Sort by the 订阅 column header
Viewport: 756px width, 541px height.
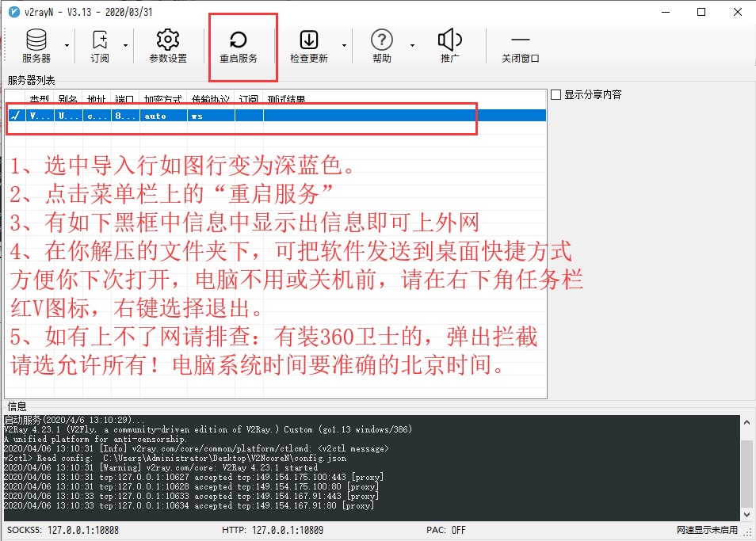pos(249,97)
